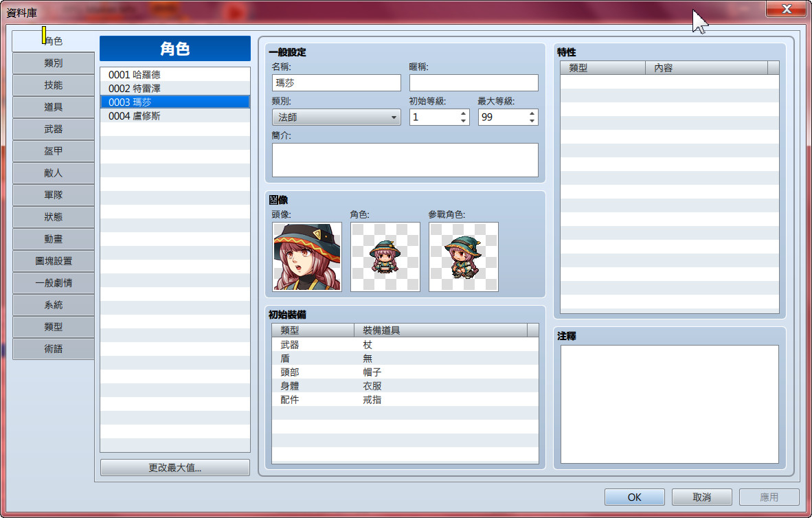Select the 武器 equipment row with 杖
The height and width of the screenshot is (518, 812).
tap(405, 344)
